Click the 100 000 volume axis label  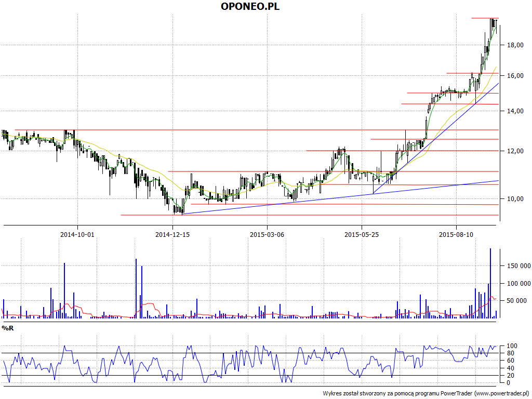click(x=519, y=283)
